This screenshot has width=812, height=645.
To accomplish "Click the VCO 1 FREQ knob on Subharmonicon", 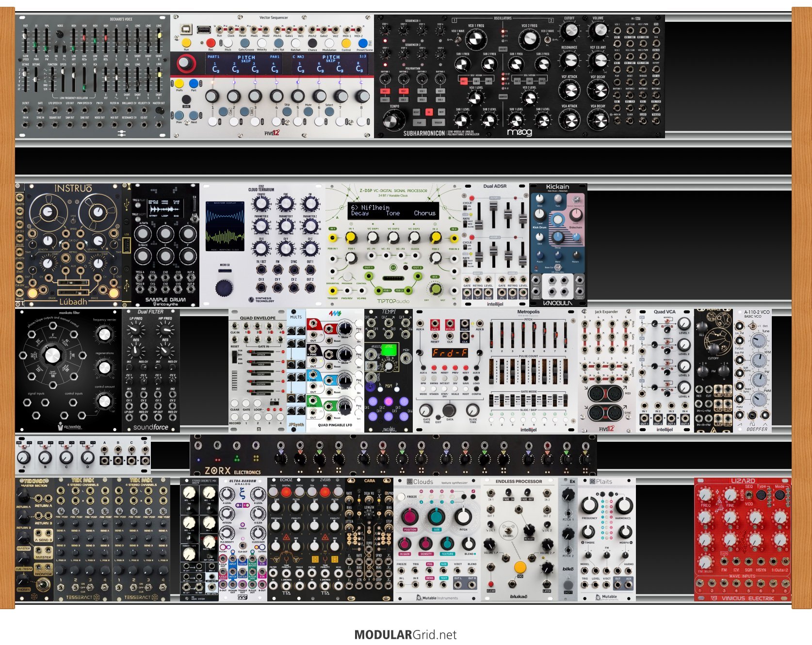I will [476, 39].
